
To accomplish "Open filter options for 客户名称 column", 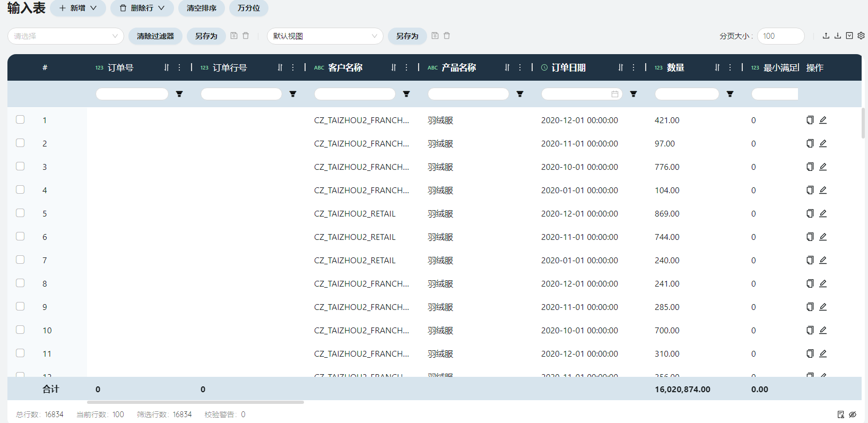I will click(x=406, y=94).
